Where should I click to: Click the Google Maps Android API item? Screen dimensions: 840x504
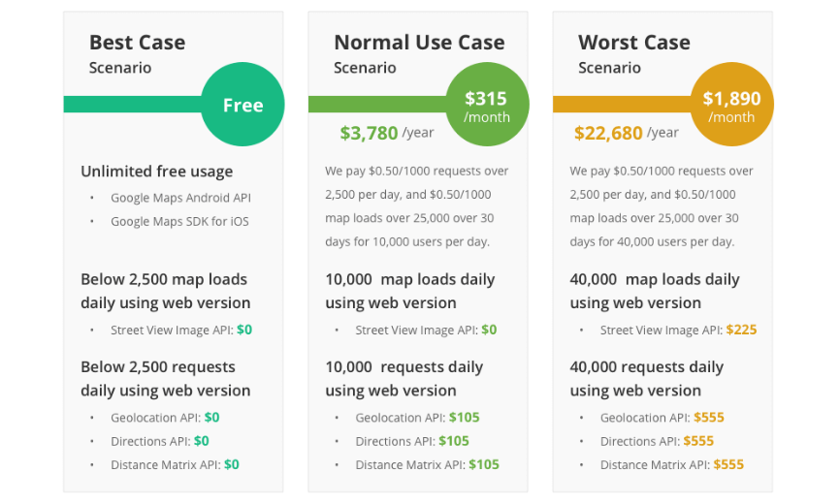[x=180, y=198]
